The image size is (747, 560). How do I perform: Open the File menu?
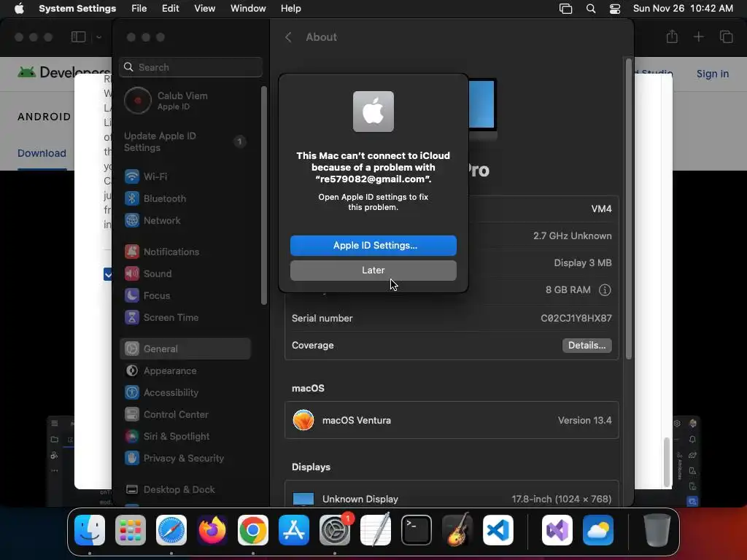click(x=139, y=9)
